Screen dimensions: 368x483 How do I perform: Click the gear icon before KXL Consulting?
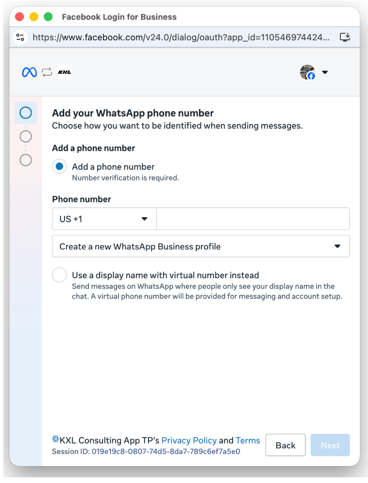coord(55,439)
